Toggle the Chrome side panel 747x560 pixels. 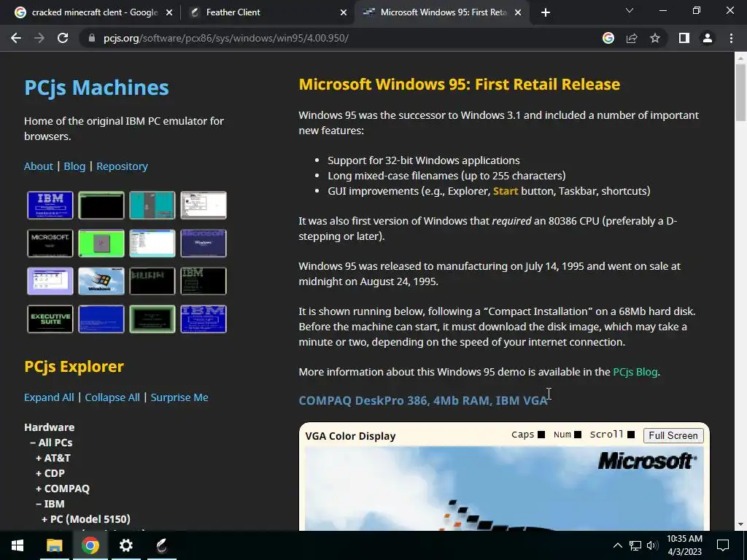coord(684,38)
